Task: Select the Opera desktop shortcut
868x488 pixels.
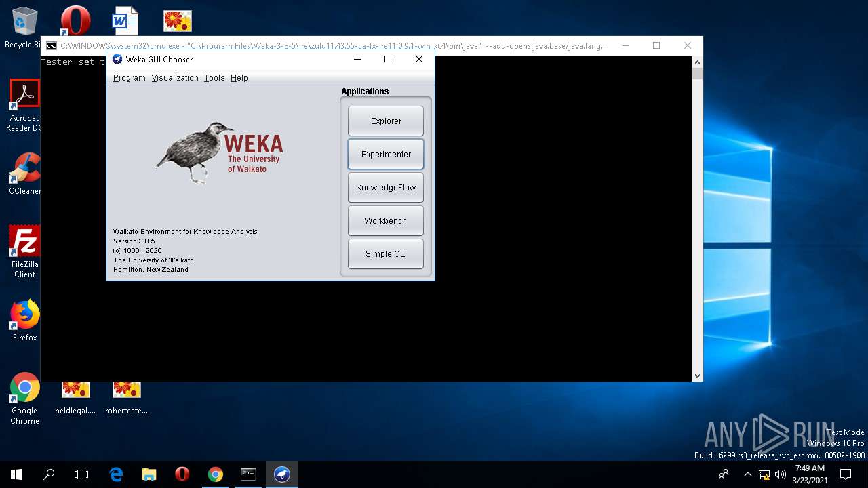Action: click(75, 21)
